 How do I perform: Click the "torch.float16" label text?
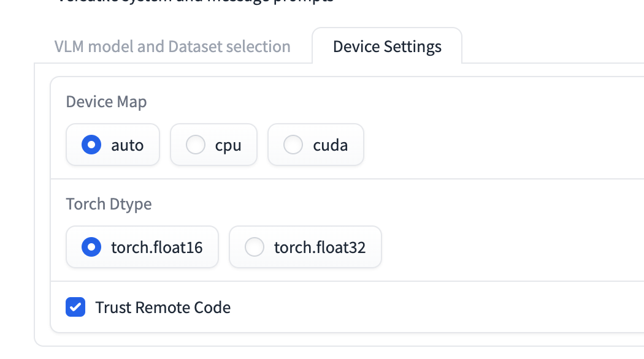tap(157, 248)
